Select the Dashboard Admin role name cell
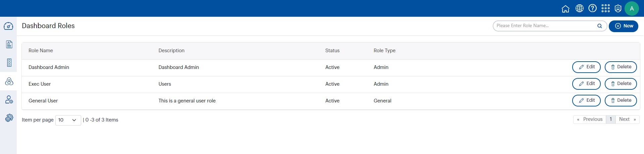The height and width of the screenshot is (154, 644). tap(49, 67)
